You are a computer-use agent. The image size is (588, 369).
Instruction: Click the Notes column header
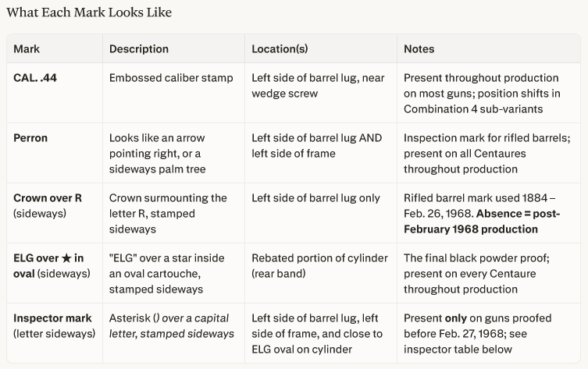[419, 48]
